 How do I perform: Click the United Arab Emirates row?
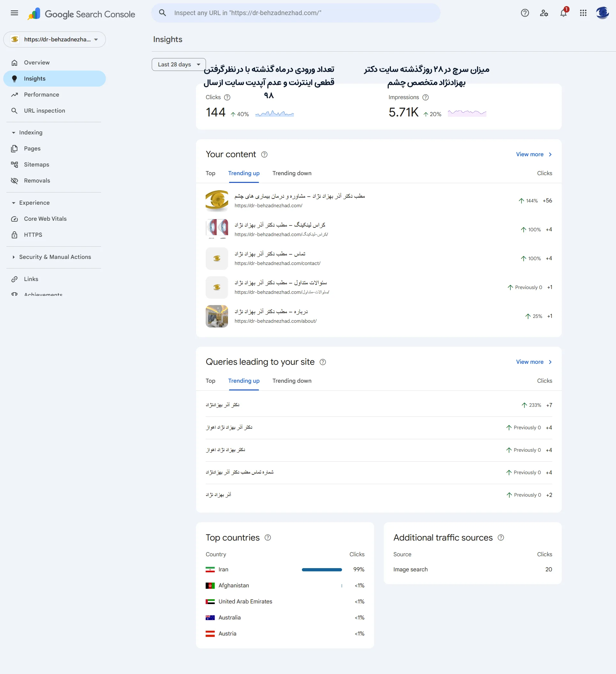point(285,602)
